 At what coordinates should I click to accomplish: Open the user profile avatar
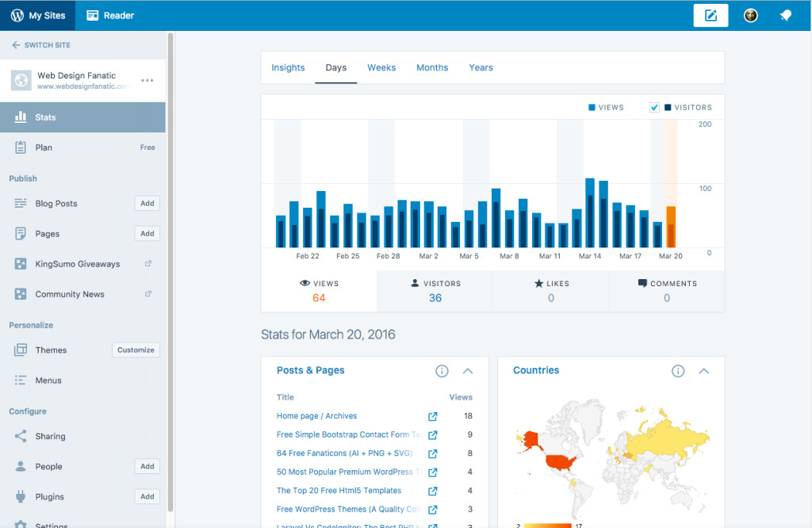point(750,16)
